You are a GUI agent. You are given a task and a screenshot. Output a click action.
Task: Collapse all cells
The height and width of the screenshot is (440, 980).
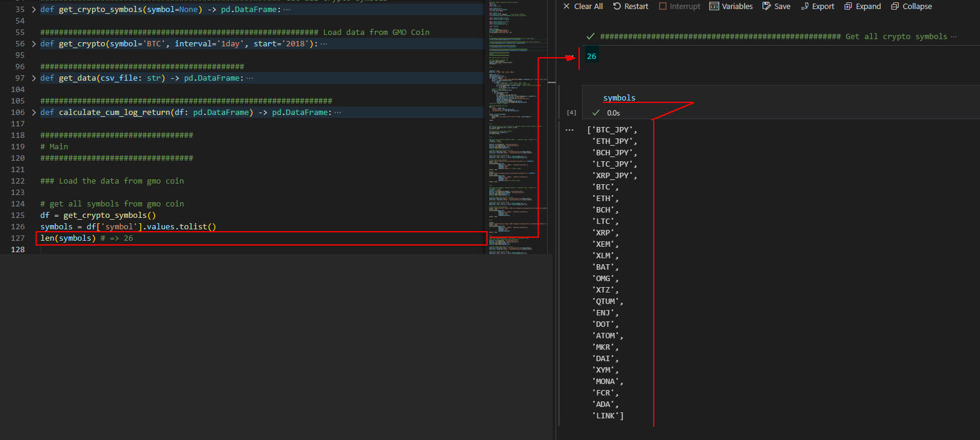[x=911, y=6]
